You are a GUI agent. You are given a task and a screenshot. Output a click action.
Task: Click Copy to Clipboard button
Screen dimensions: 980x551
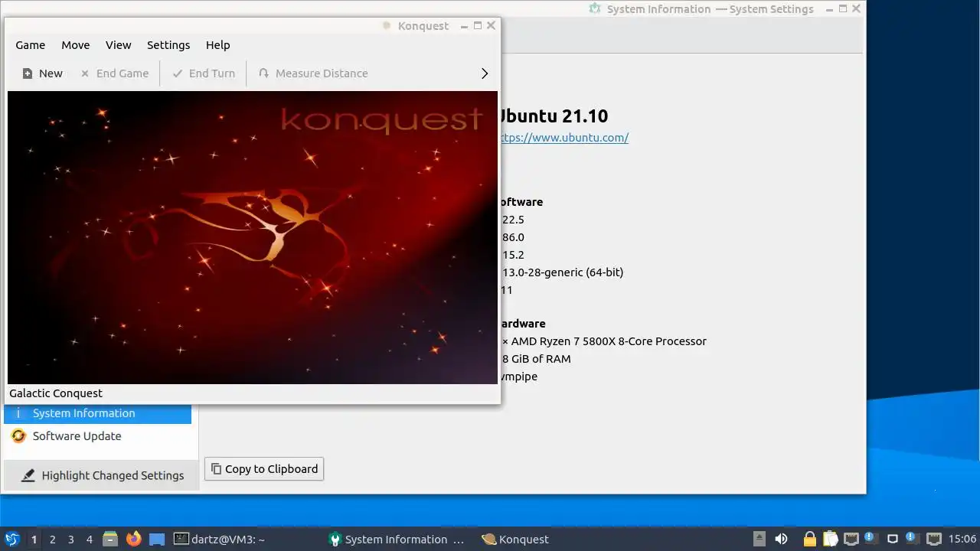[264, 469]
